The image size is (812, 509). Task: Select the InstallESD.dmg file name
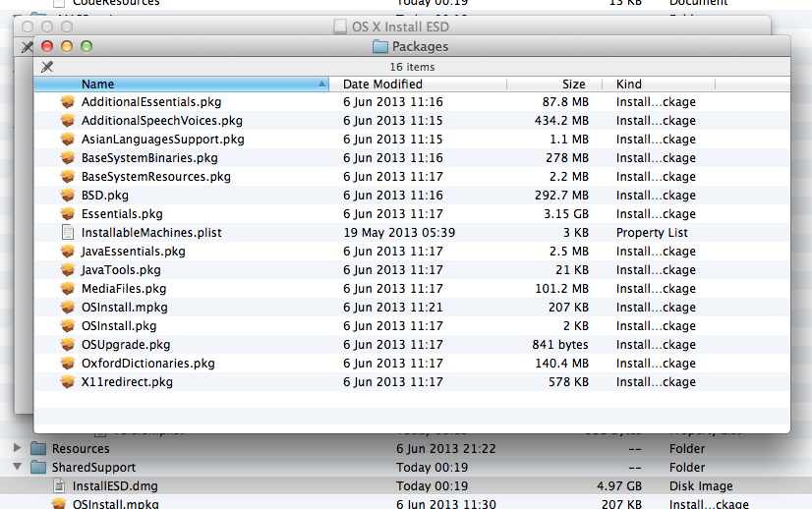tap(115, 485)
